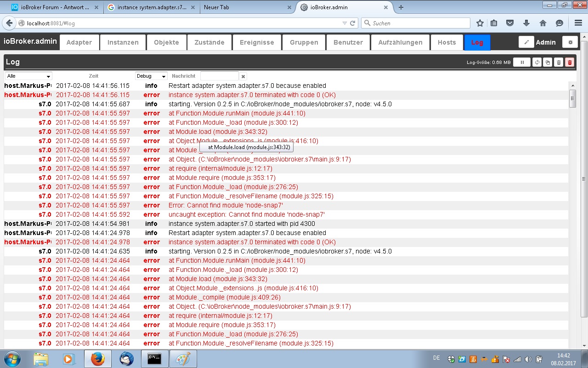Focus the Suchen search box
This screenshot has width=588, height=368.
pyautogui.click(x=416, y=23)
